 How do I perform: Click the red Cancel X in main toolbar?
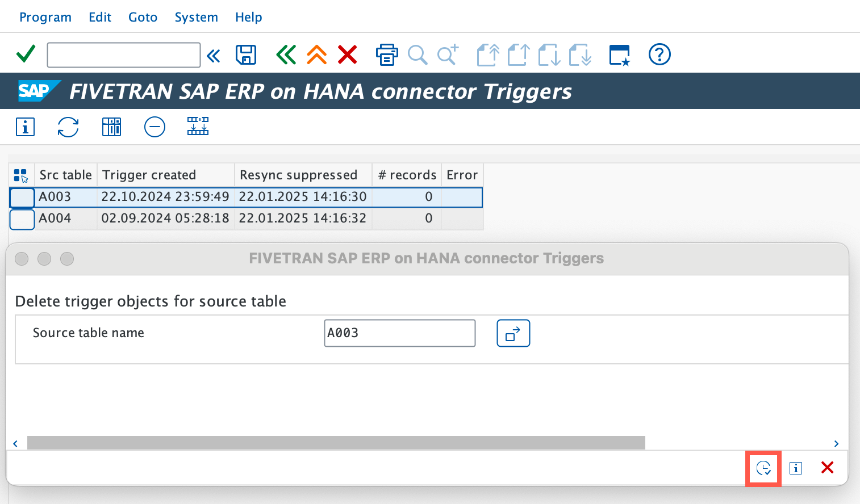pyautogui.click(x=348, y=55)
